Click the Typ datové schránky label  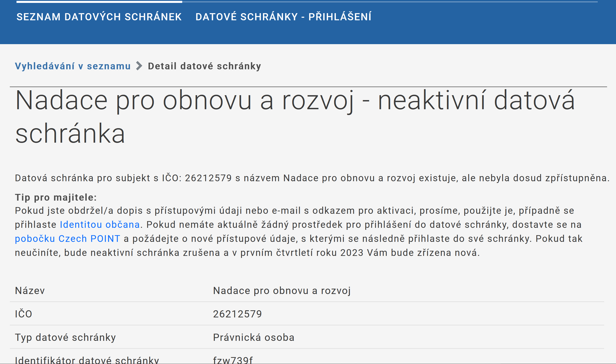[x=65, y=337]
